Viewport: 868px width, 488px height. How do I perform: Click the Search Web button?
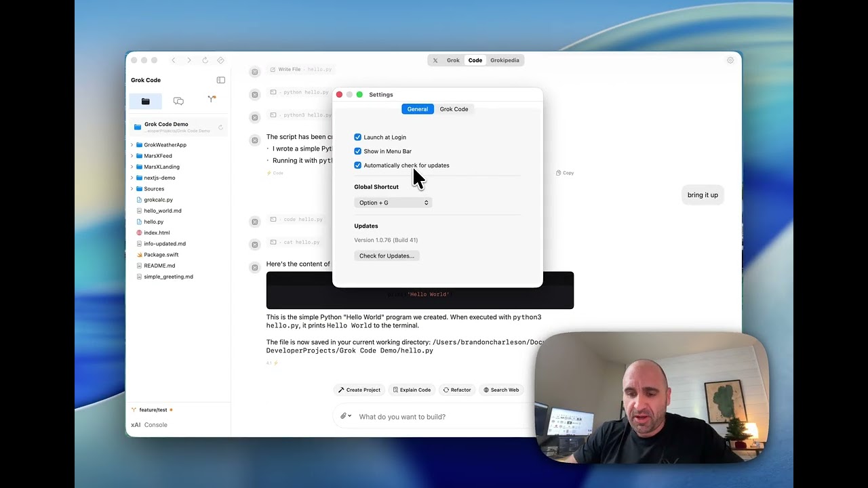tap(501, 390)
